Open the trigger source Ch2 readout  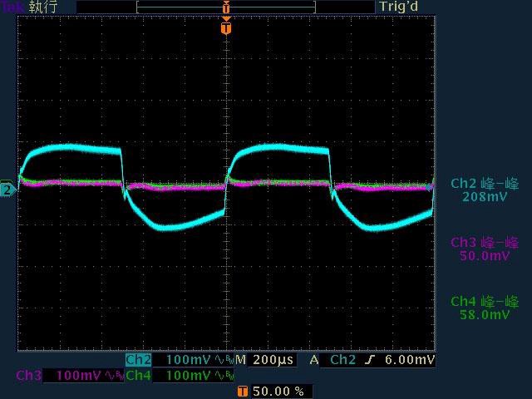coord(342,360)
